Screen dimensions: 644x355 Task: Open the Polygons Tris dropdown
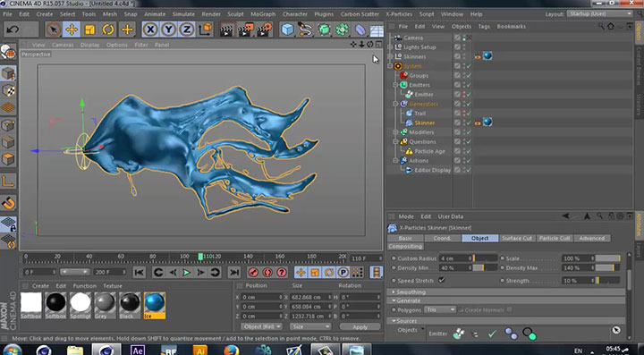point(440,309)
